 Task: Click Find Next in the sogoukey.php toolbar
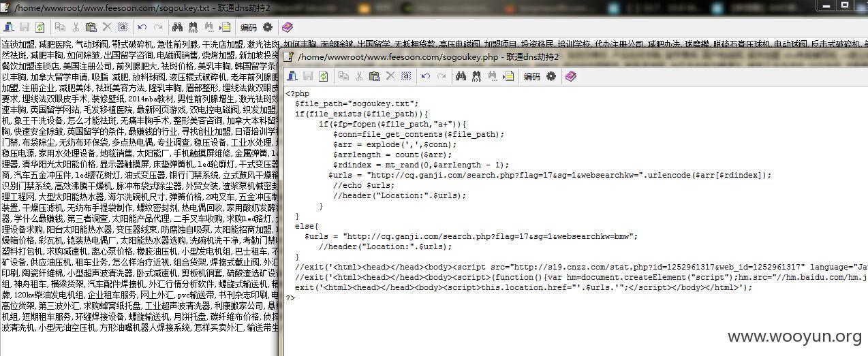pyautogui.click(x=493, y=76)
